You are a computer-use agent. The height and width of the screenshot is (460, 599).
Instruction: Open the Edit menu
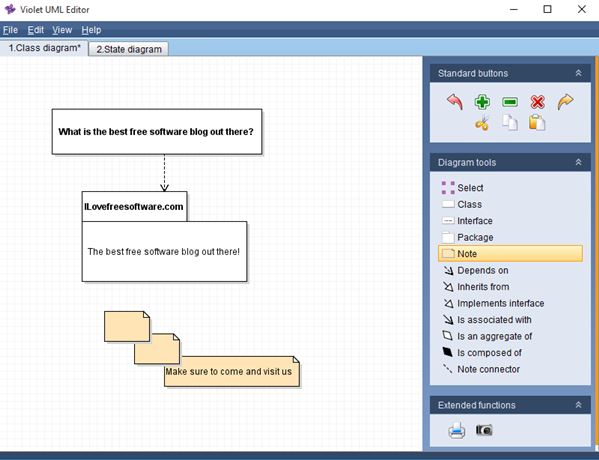click(x=36, y=30)
